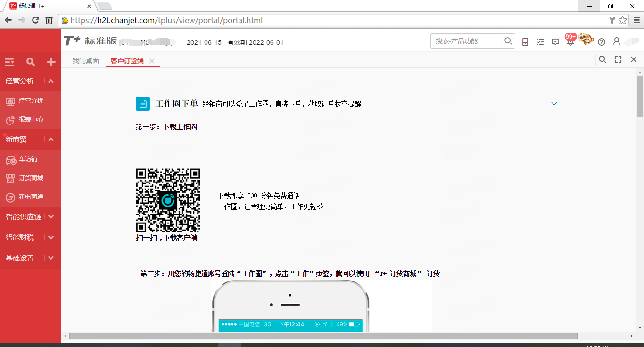The width and height of the screenshot is (644, 347).
Task: Click the 客服 monkey mascot icon
Action: point(586,39)
